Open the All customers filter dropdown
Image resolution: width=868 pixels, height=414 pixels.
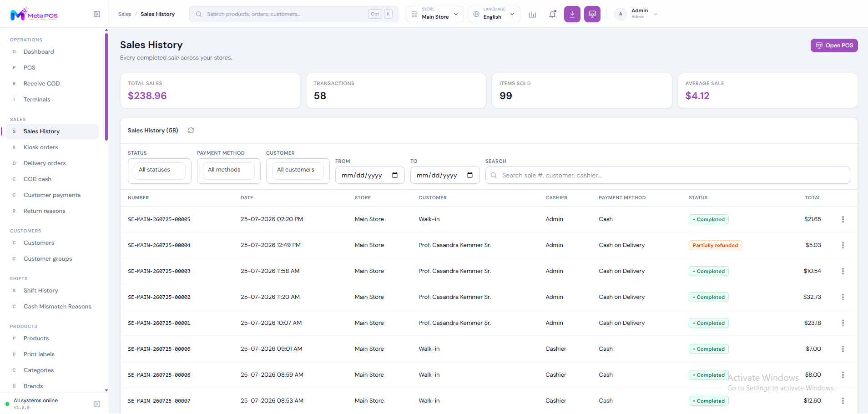298,171
